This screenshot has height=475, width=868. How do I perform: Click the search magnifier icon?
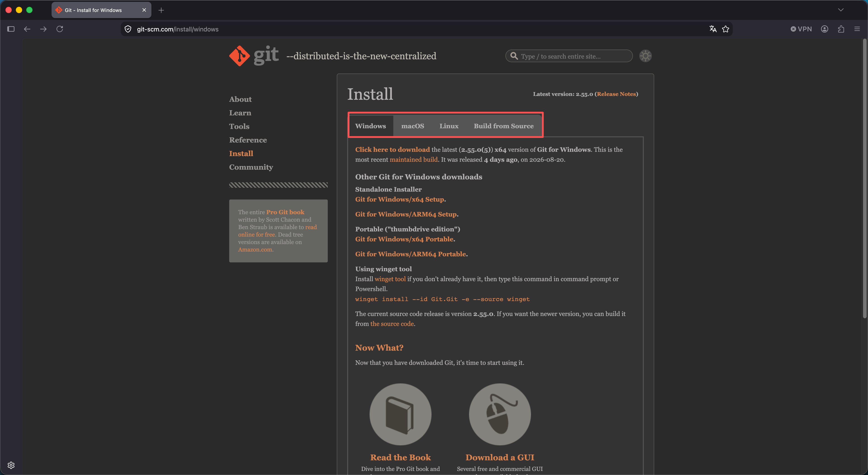(x=514, y=56)
